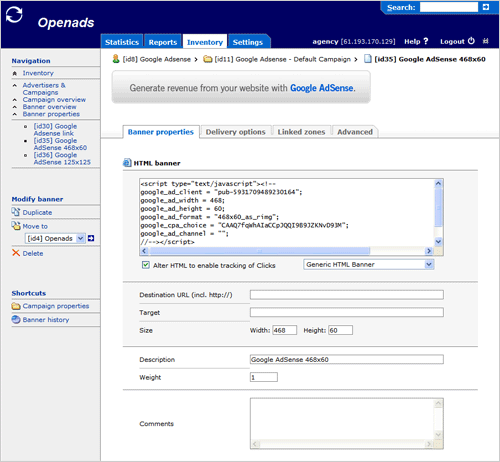Image resolution: width=500 pixels, height=462 pixels.
Task: Click the Destination URL input field
Action: [x=347, y=295]
